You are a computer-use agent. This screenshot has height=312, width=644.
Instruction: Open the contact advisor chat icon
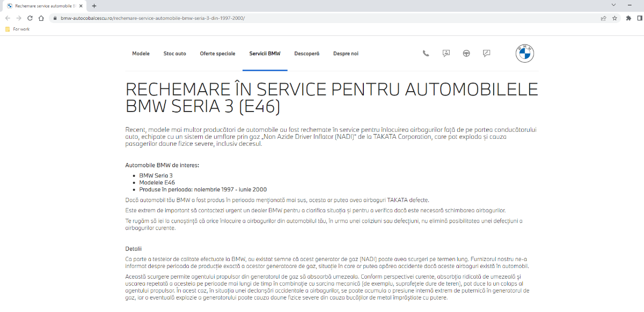pyautogui.click(x=446, y=54)
